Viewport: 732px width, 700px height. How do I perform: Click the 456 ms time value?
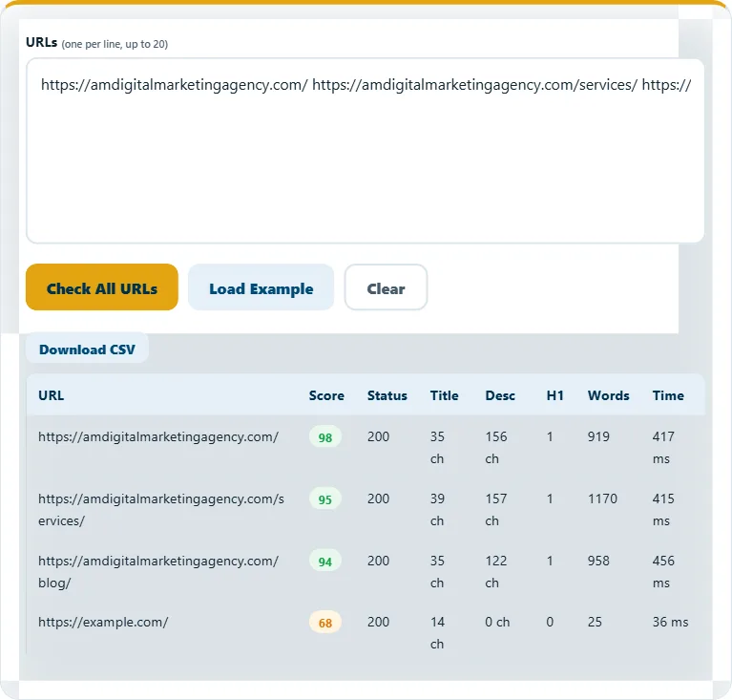click(x=663, y=571)
